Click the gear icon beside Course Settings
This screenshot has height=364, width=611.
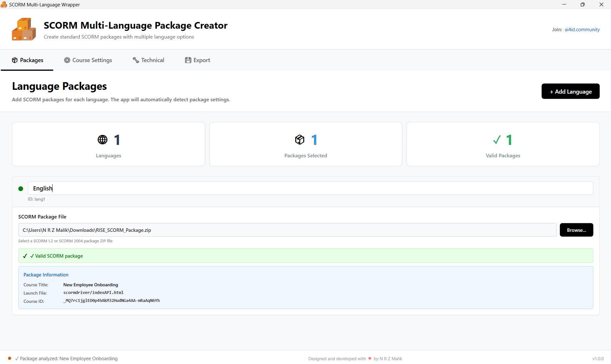pyautogui.click(x=67, y=60)
